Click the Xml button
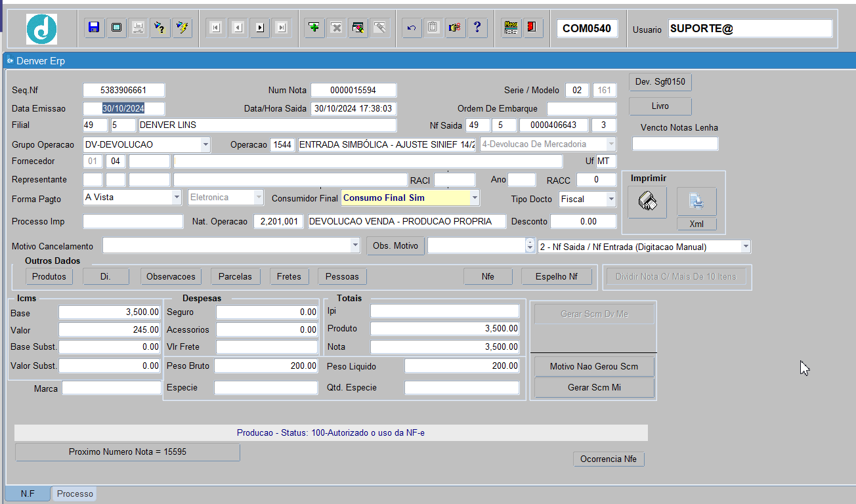856x504 pixels. pyautogui.click(x=696, y=224)
